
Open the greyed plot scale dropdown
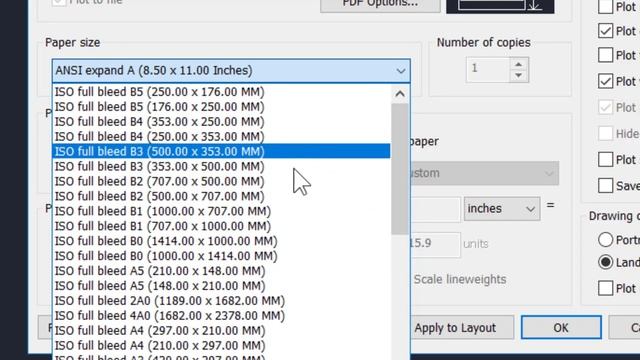click(x=484, y=173)
